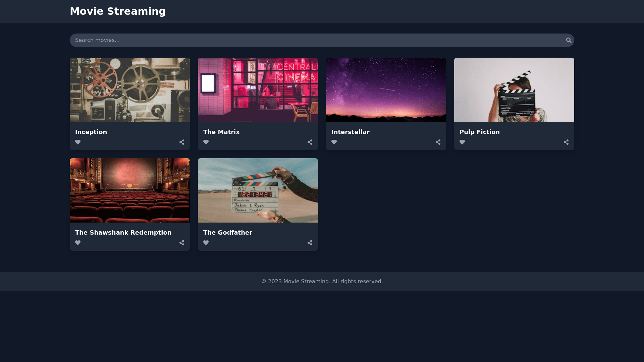Click share icon under Interstellar
Viewport: 644px width, 362px height.
coord(438,142)
